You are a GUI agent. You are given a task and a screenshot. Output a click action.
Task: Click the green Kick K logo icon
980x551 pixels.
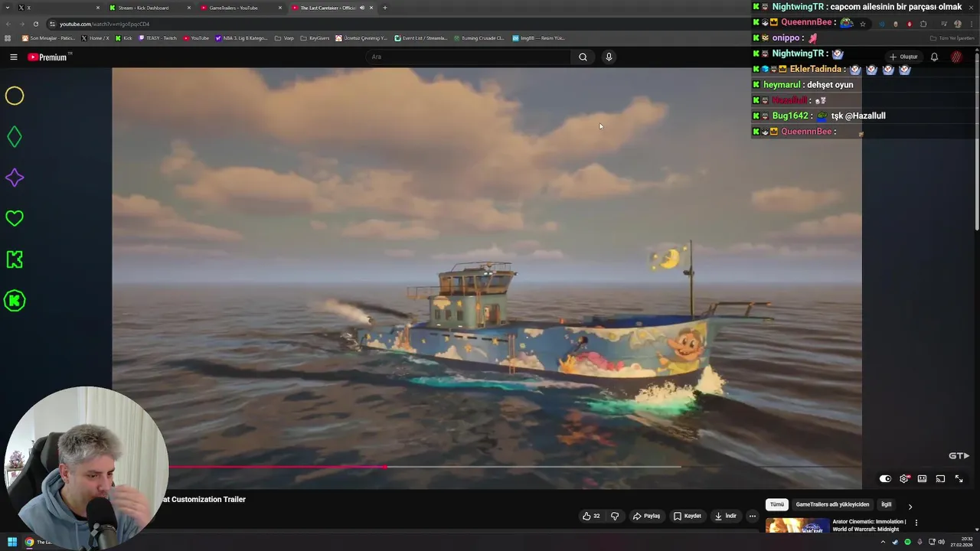[x=15, y=259]
